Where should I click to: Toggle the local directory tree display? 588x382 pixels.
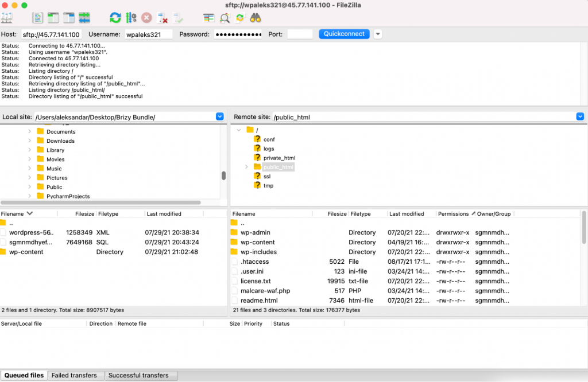[x=53, y=18]
